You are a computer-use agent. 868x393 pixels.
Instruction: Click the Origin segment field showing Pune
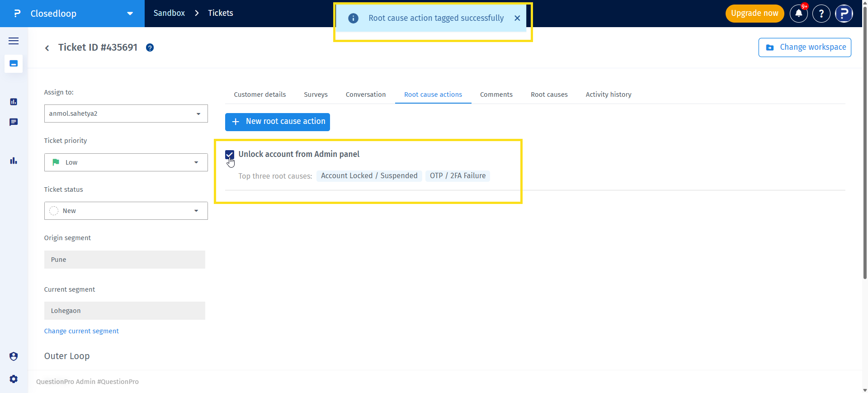(125, 260)
